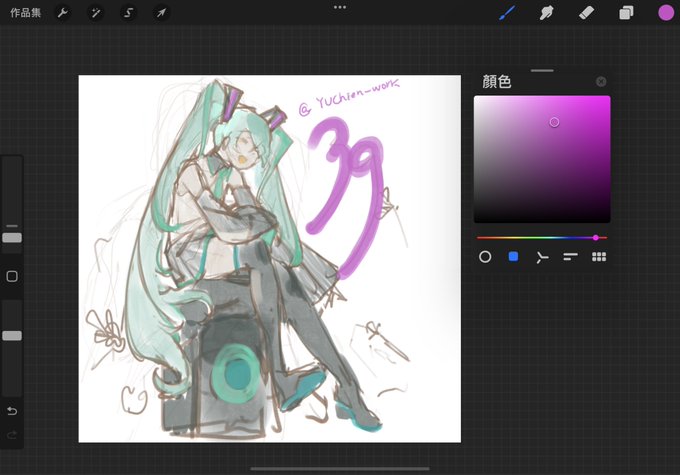The image size is (680, 475).
Task: Activate the Selection S tool
Action: tap(128, 13)
